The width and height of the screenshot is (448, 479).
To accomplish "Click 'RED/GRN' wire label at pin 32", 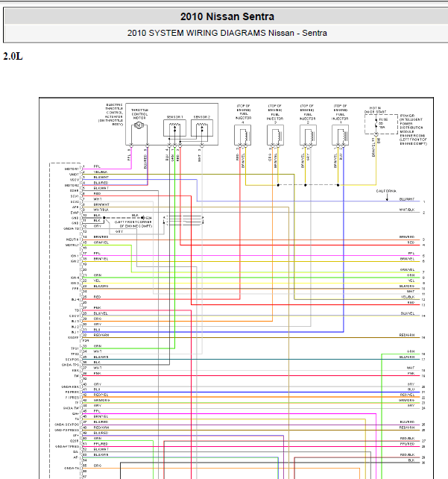I will tap(101, 335).
